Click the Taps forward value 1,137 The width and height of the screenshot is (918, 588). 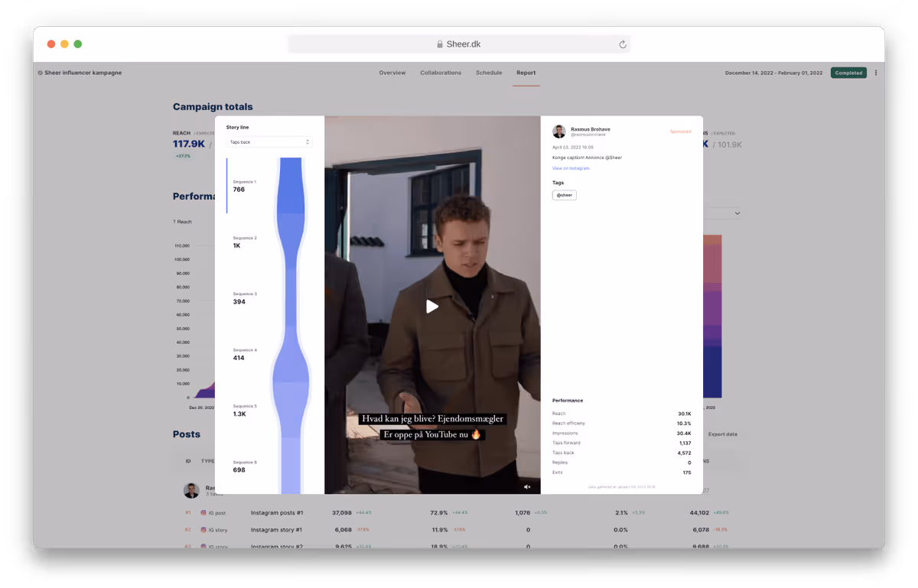(x=685, y=443)
